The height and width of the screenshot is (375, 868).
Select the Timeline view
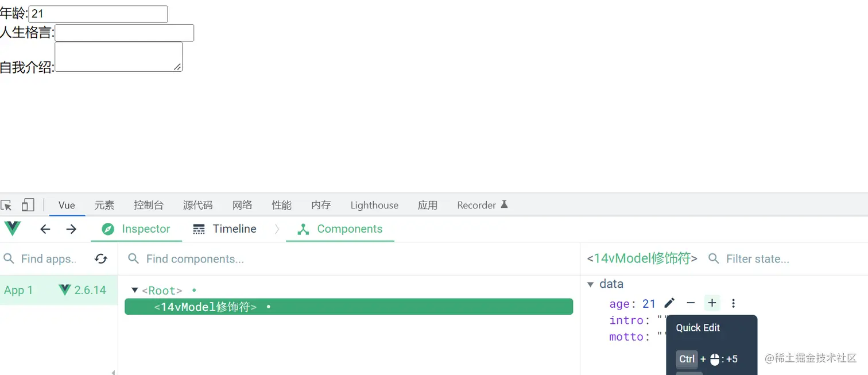click(x=224, y=229)
